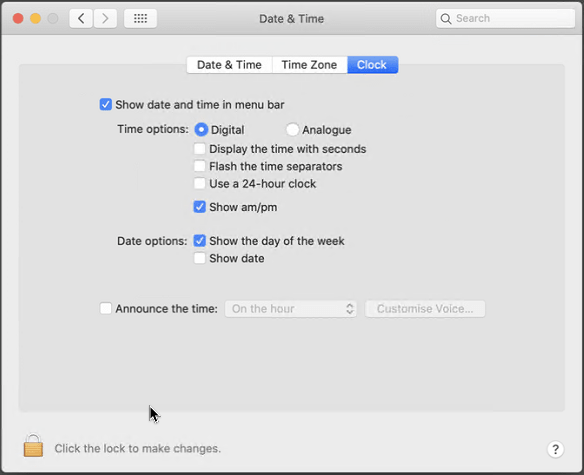The height and width of the screenshot is (475, 584).
Task: Enable the Show date checkbox
Action: click(x=200, y=258)
